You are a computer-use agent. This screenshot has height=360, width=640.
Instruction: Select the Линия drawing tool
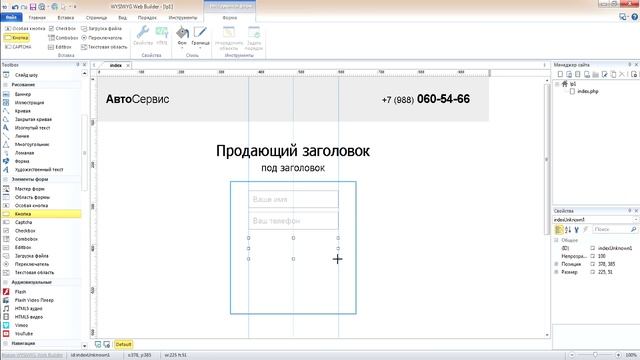click(x=22, y=136)
